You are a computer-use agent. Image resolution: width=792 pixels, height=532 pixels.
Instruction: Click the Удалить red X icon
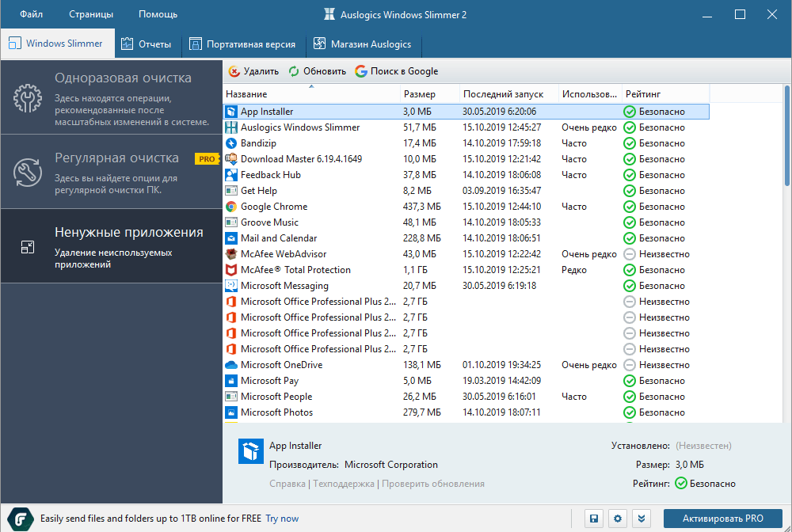[234, 71]
